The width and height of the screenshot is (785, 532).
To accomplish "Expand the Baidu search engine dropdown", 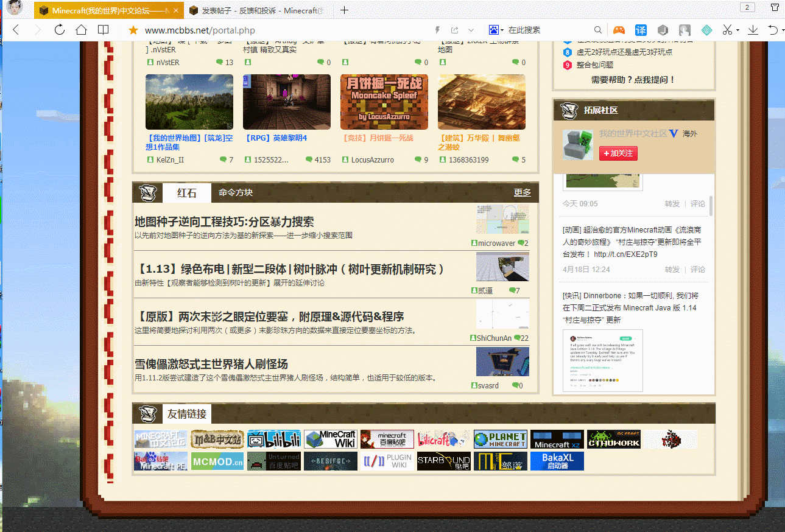I will tap(501, 30).
